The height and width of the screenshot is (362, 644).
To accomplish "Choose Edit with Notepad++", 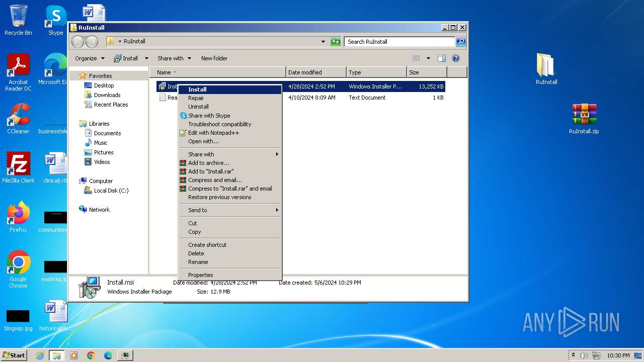I will pos(230,133).
